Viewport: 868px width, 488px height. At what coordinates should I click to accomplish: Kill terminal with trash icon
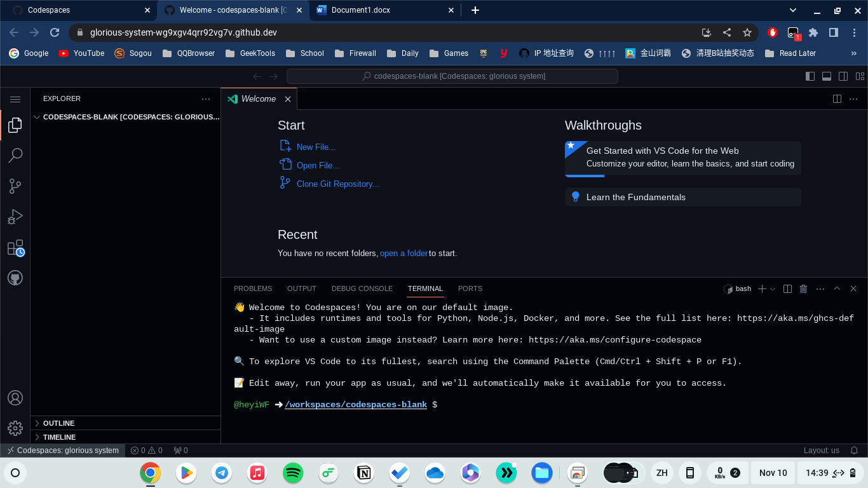click(x=804, y=288)
